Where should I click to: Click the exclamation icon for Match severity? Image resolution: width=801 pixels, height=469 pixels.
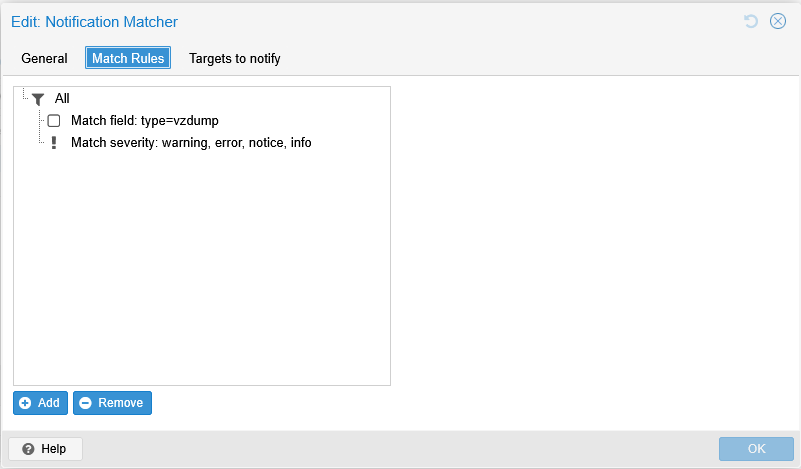coord(54,143)
